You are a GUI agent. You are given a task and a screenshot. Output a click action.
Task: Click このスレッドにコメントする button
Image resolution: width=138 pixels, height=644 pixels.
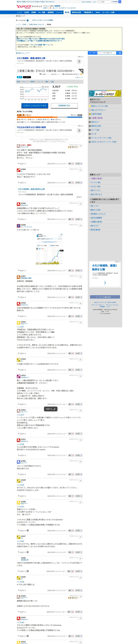[35, 106]
